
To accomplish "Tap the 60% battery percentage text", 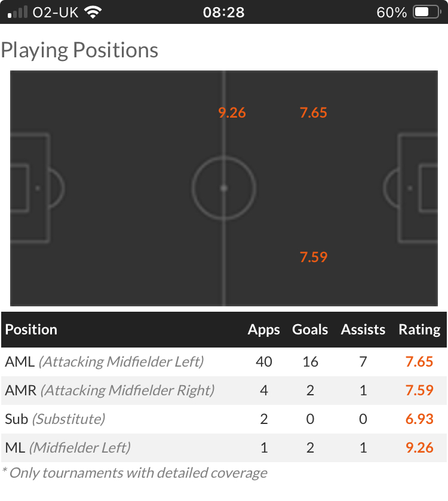I will 391,13.
